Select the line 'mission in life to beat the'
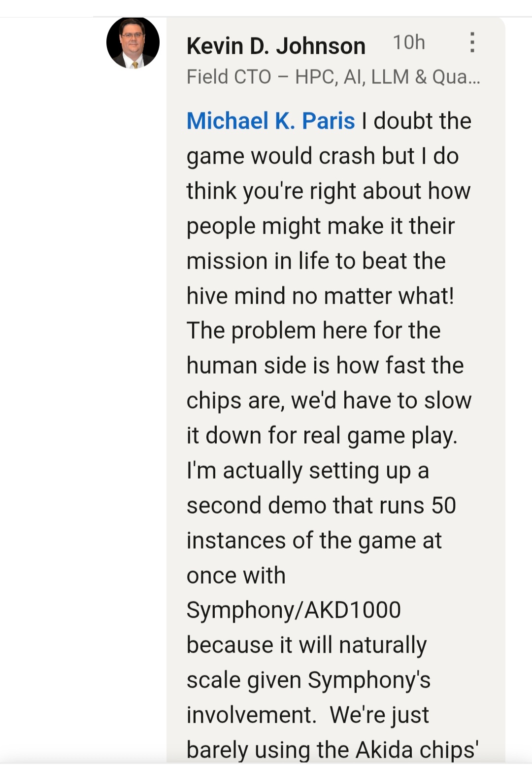 tap(316, 261)
